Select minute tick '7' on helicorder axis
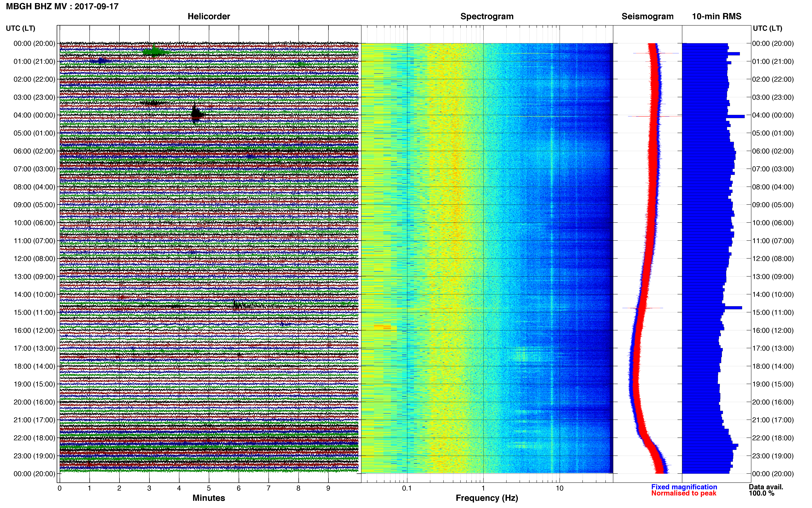This screenshot has width=812, height=508. point(269,488)
